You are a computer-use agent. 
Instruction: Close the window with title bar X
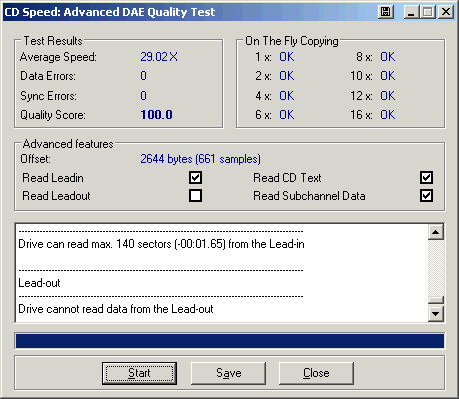[x=446, y=12]
